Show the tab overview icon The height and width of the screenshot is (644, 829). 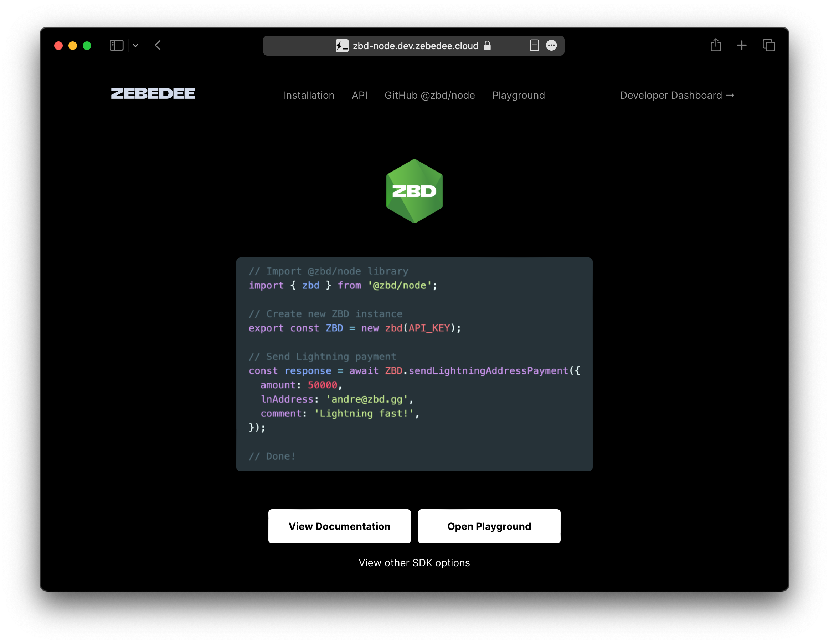pyautogui.click(x=769, y=46)
